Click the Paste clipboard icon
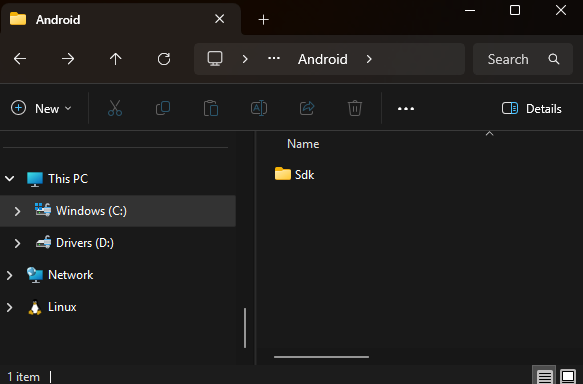583x384 pixels. coord(211,108)
